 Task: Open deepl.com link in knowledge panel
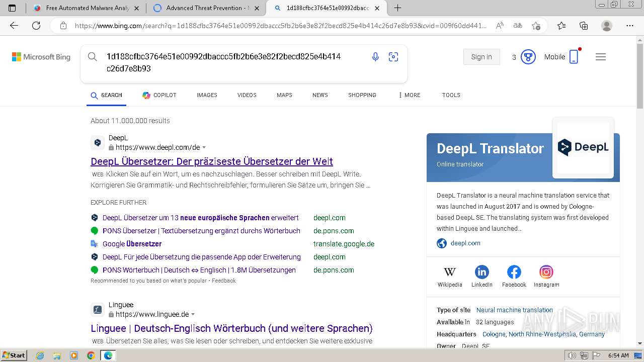tap(465, 243)
